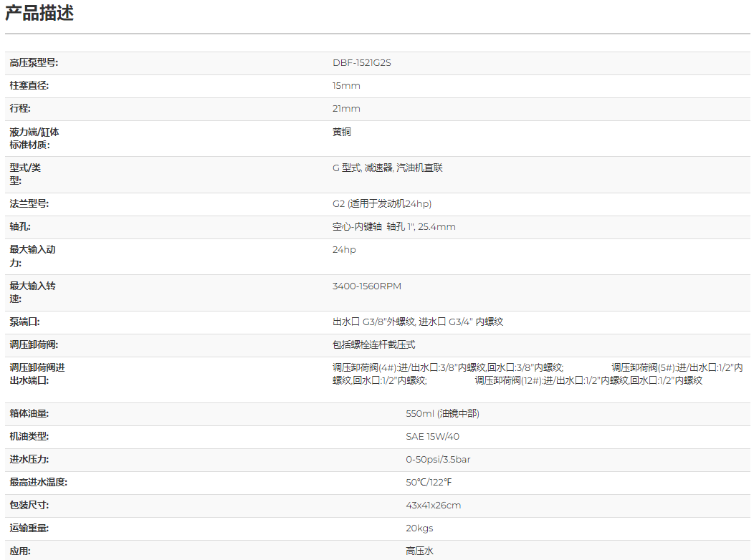
Task: Click the 21mm stroke value
Action: [x=346, y=109]
